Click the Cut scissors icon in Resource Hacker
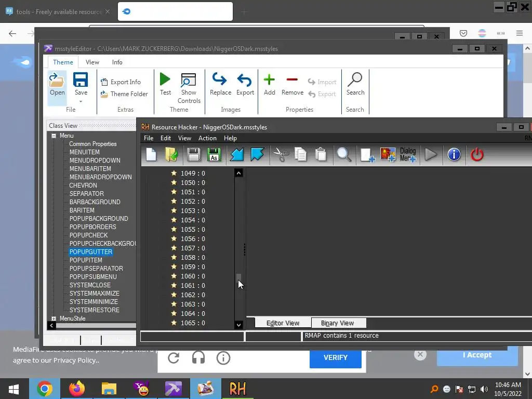The height and width of the screenshot is (399, 532). click(281, 155)
